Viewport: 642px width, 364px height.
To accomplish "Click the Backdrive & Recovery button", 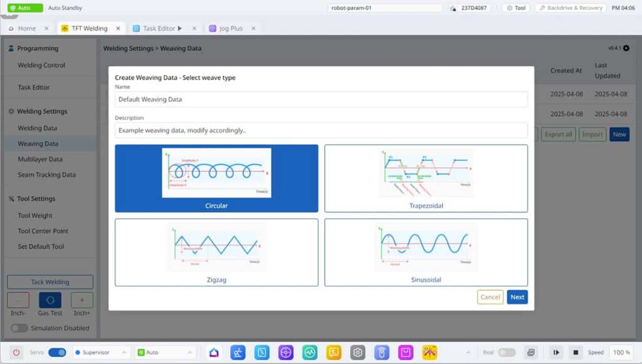I will coord(571,8).
